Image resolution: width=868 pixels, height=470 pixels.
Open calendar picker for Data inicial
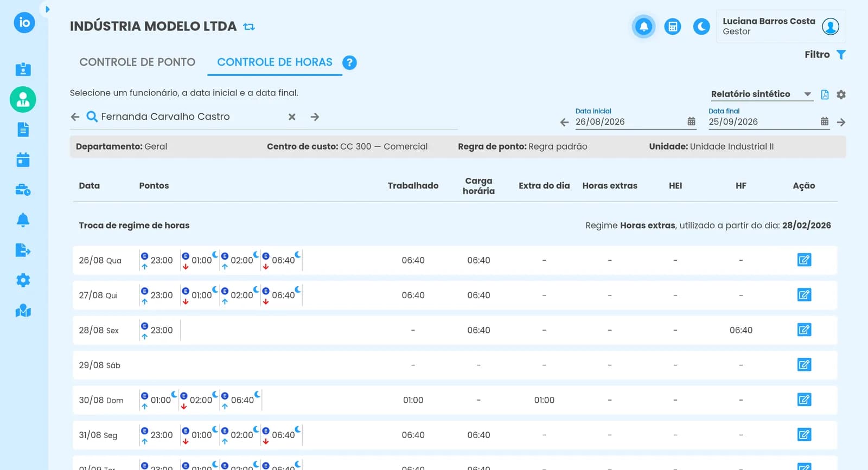click(691, 121)
